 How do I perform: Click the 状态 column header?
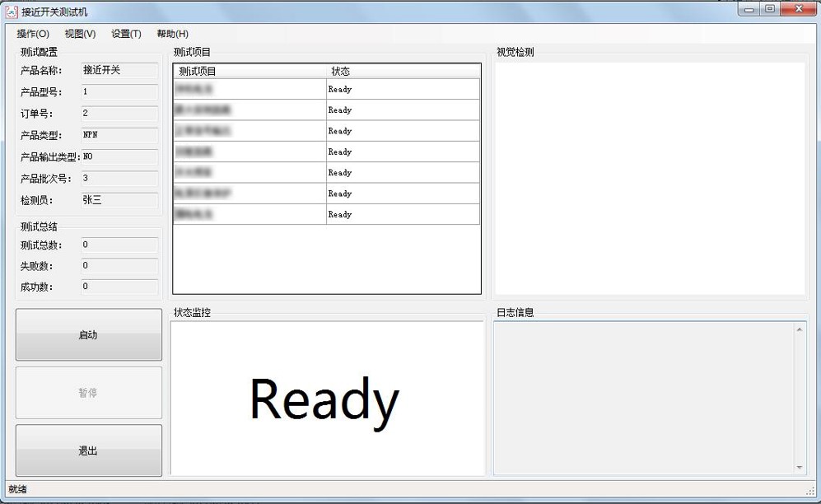click(x=402, y=72)
